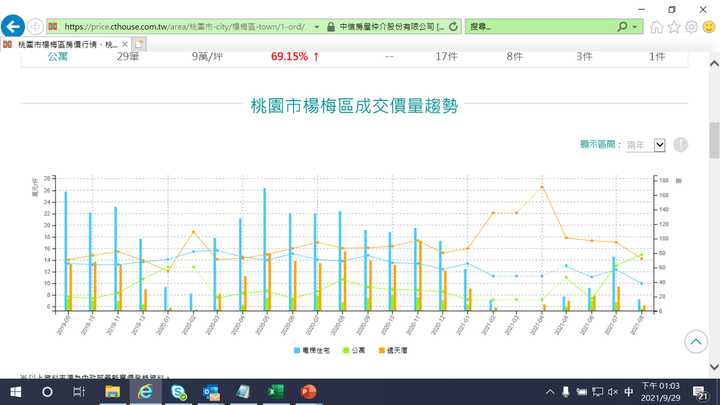Open browser Tools via the gear icon
This screenshot has height=405, width=720.
[x=691, y=27]
